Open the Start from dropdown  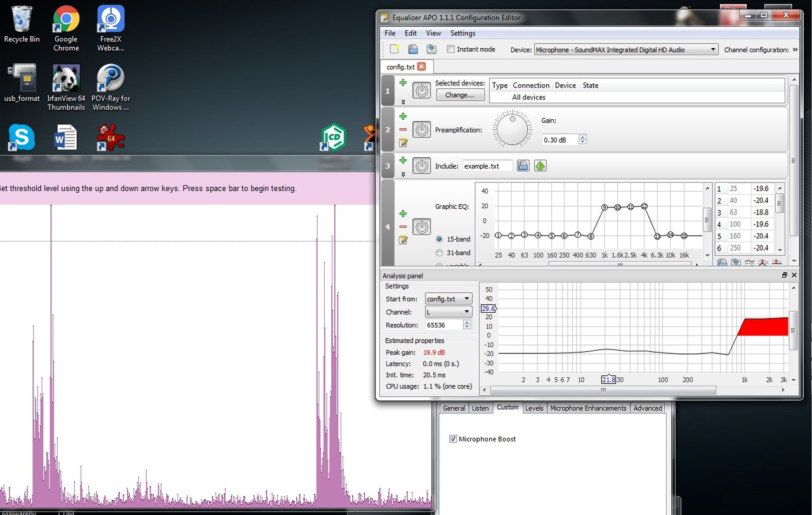point(449,299)
